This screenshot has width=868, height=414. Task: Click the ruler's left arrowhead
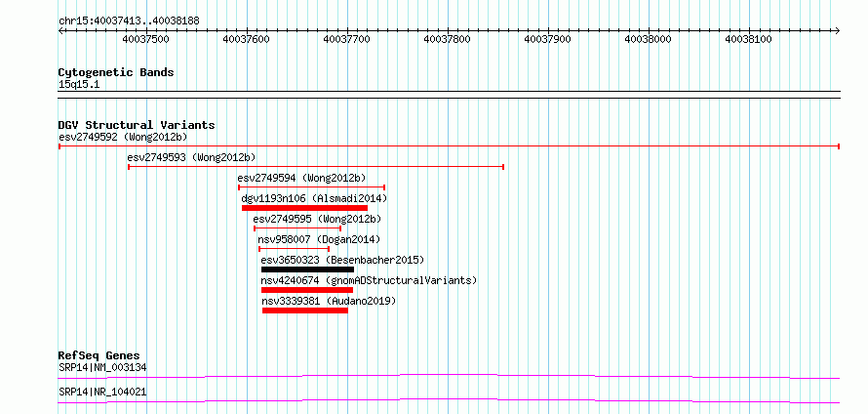click(60, 31)
